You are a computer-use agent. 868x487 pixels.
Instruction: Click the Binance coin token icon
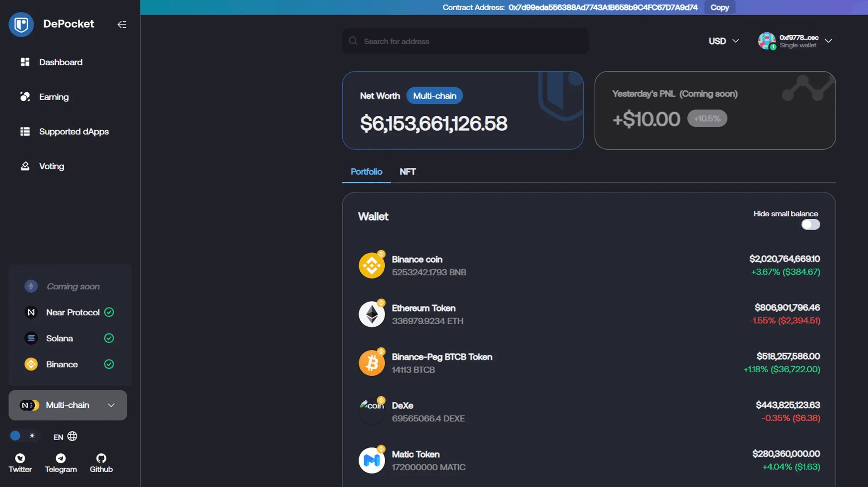pos(372,265)
